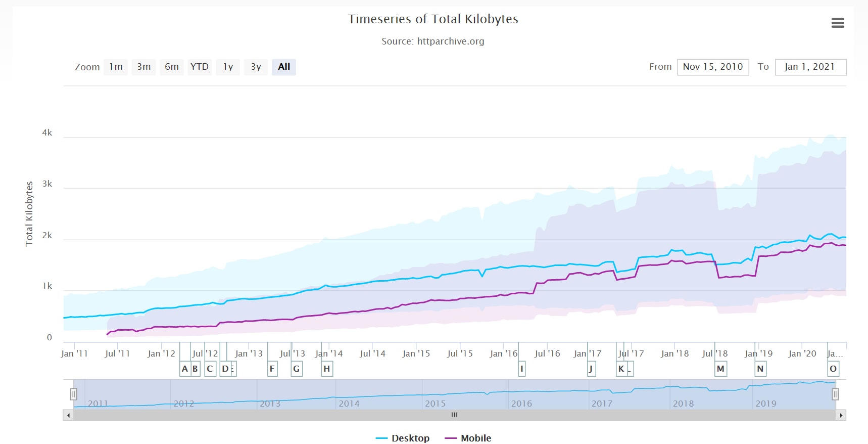
Task: Click timeline flag O
Action: (833, 369)
